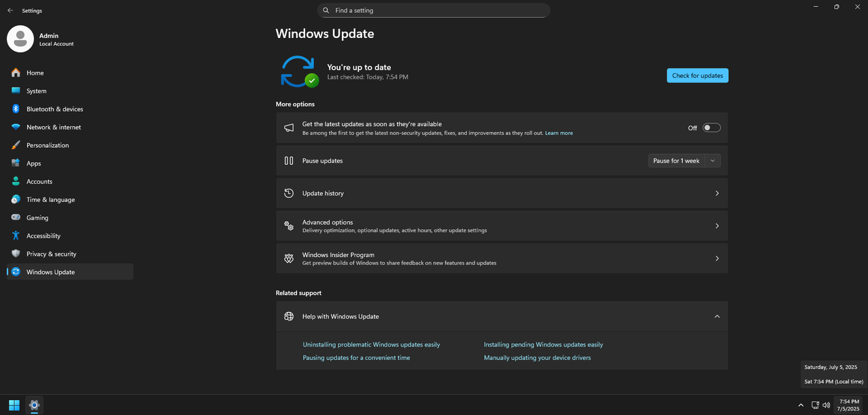
Task: Click the Accessibility figure icon
Action: 16,235
